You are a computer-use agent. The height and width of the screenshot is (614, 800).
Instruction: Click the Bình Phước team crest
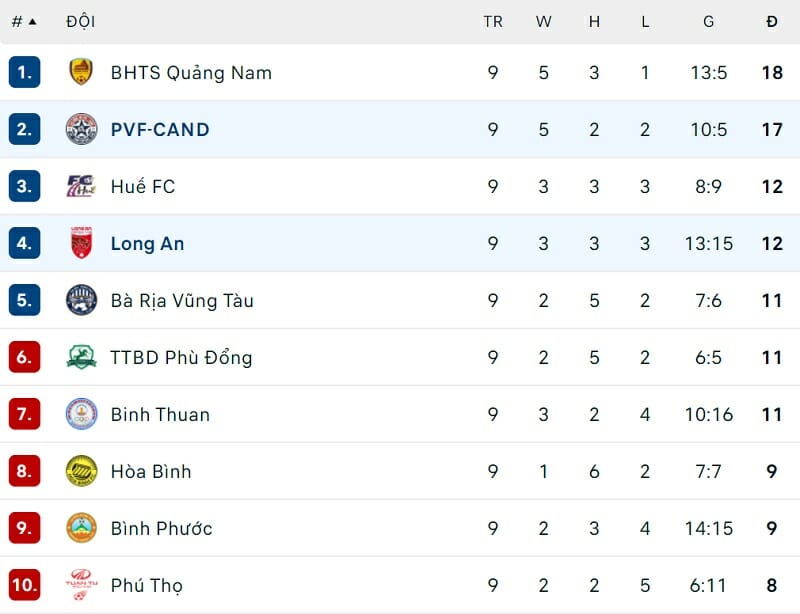click(x=81, y=528)
